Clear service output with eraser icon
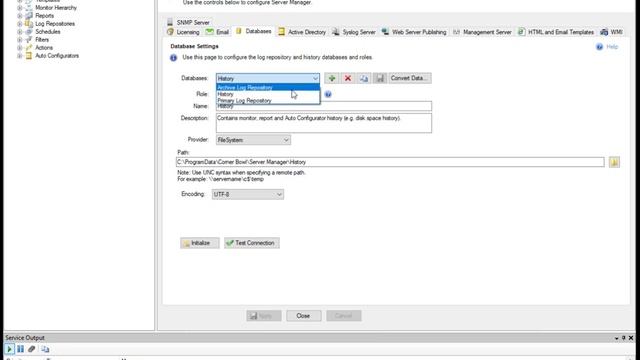 (32, 349)
